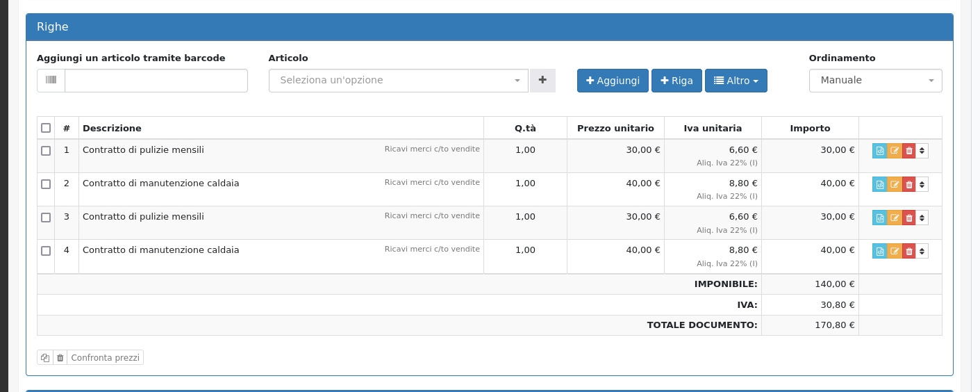This screenshot has width=980, height=392.
Task: Click the plus button next to Articolo dropdown
Action: (x=542, y=81)
